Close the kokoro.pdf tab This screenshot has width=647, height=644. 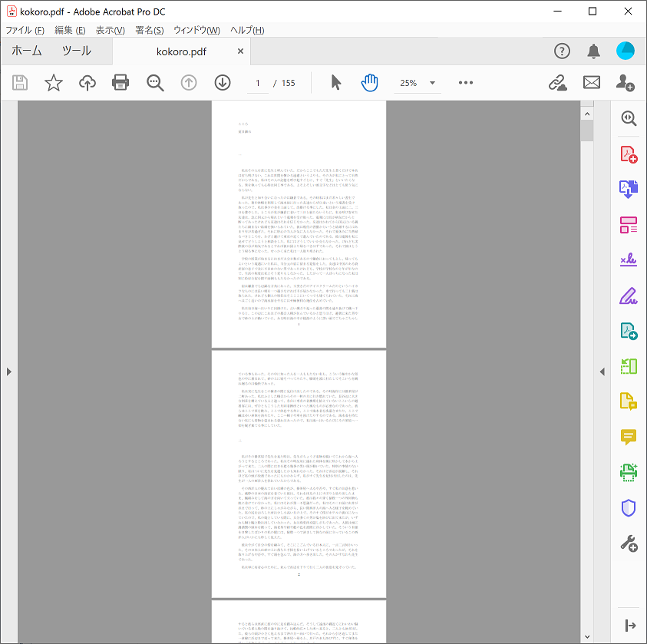(240, 51)
